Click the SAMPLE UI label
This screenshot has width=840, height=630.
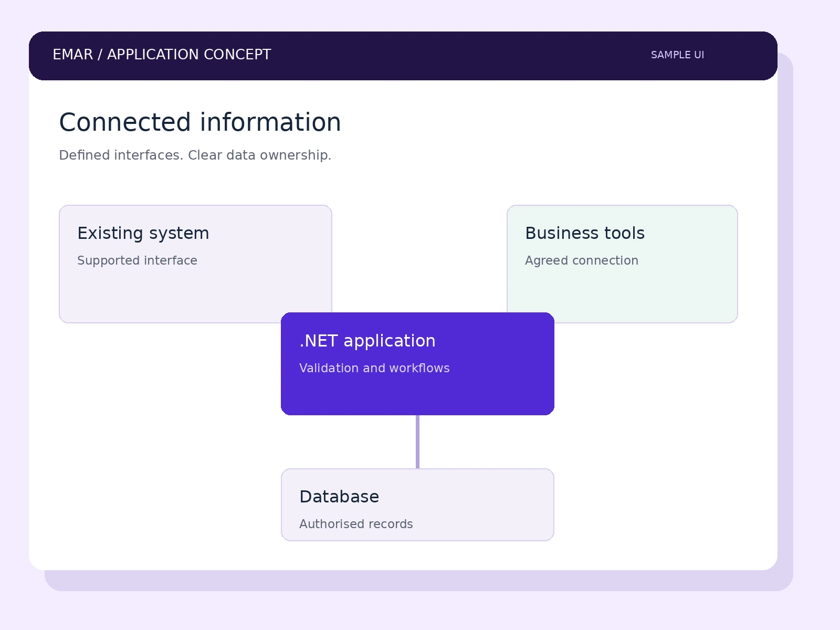coord(677,55)
